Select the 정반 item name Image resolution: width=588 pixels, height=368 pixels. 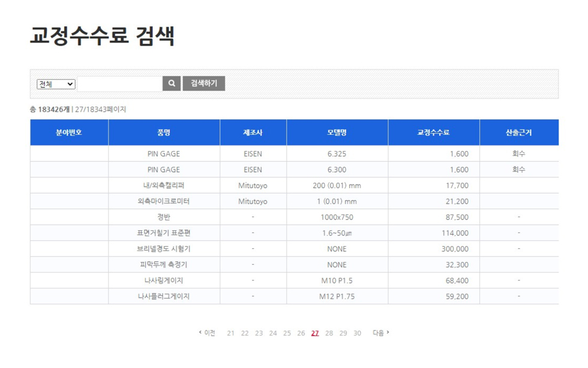[163, 217]
